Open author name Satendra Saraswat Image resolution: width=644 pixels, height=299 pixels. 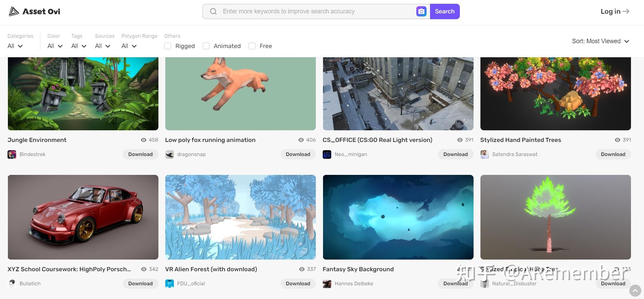515,154
